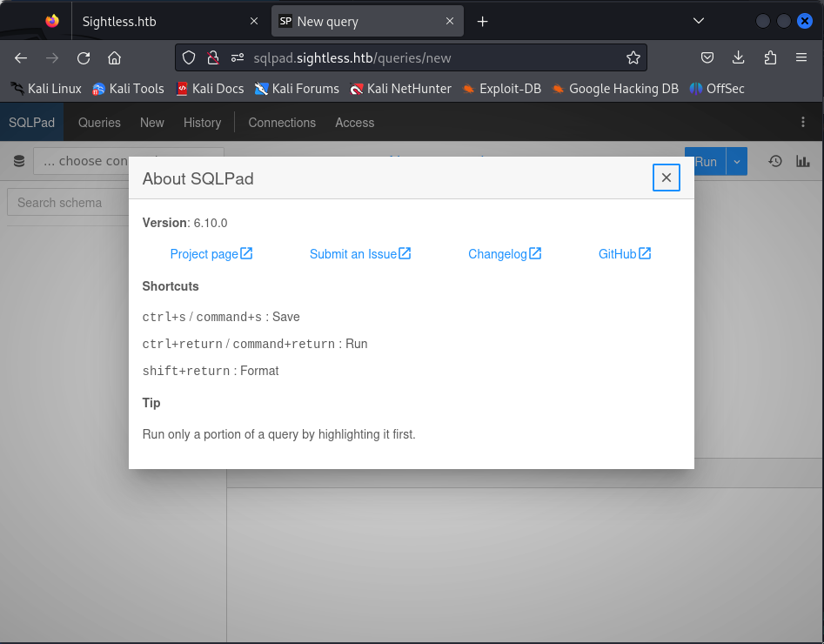The image size is (824, 644).
Task: Open the Changelog link
Action: coord(505,254)
